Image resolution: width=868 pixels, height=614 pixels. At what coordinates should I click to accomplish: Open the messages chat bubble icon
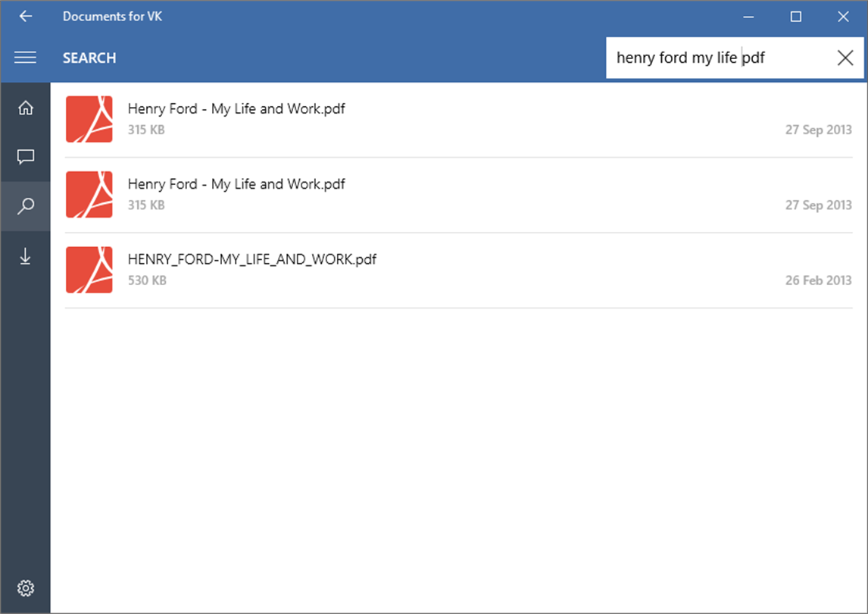(x=25, y=157)
